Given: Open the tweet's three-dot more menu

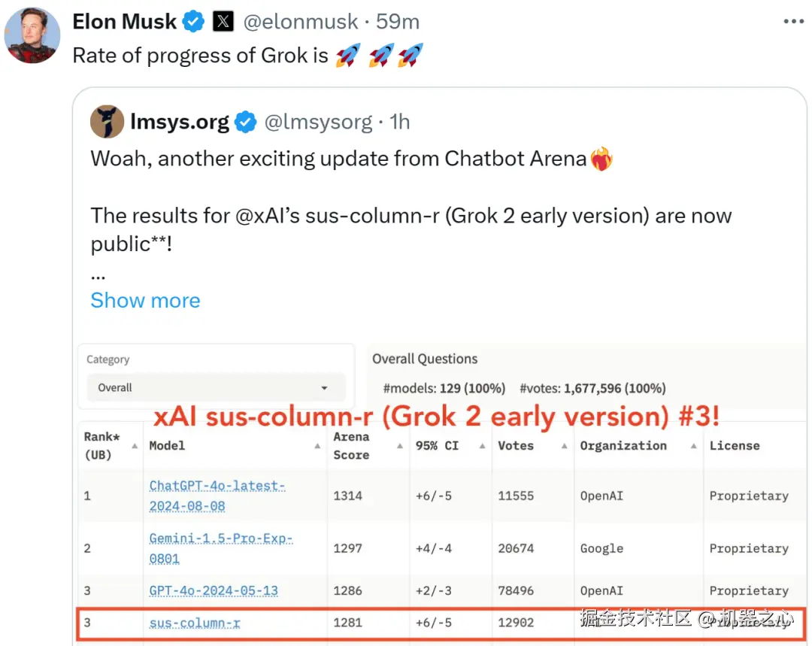Looking at the screenshot, I should (793, 22).
